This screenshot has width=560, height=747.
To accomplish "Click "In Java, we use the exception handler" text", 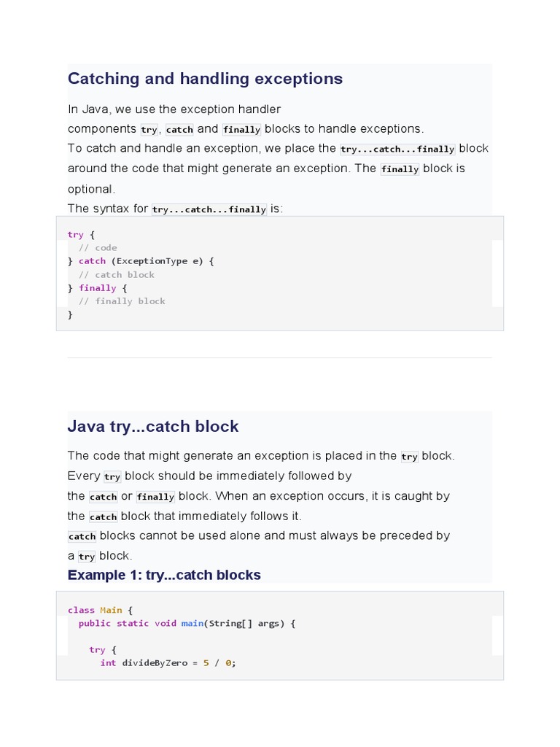I will (174, 109).
